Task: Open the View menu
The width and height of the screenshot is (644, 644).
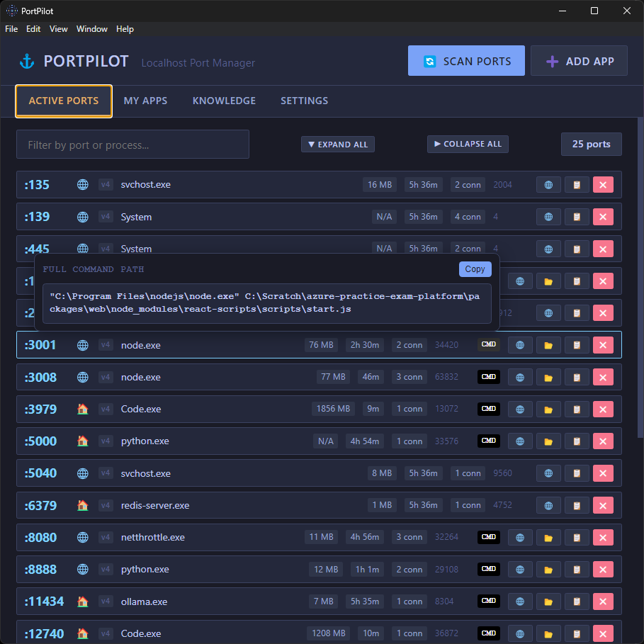Action: point(58,29)
